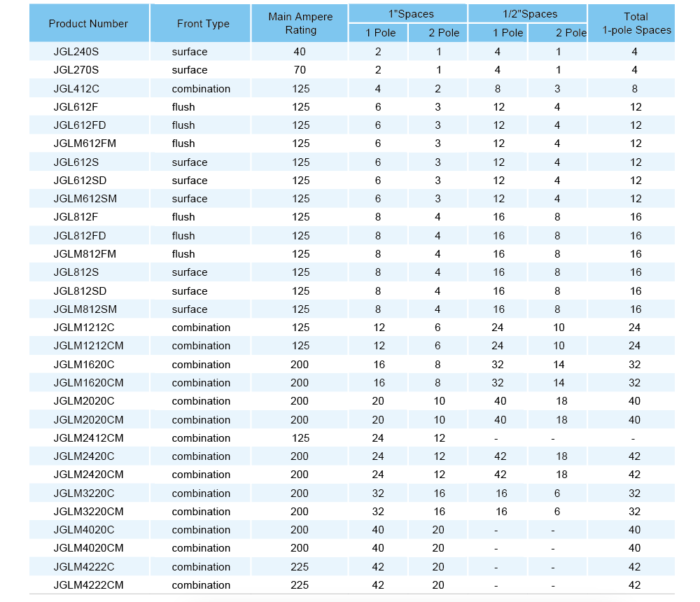Click ampere rating 125 in JGLM2412CM row

300,438
